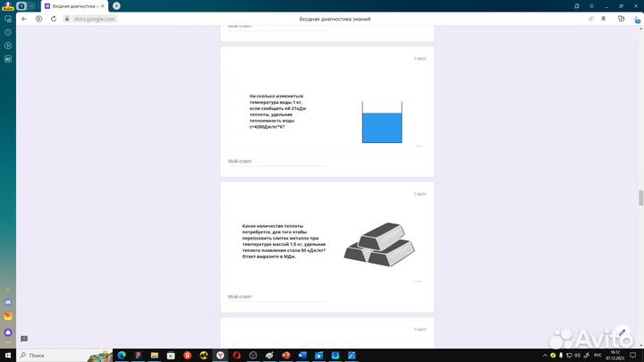The height and width of the screenshot is (362, 644).
Task: Open the downloads icon in toolbar
Action: (x=637, y=20)
